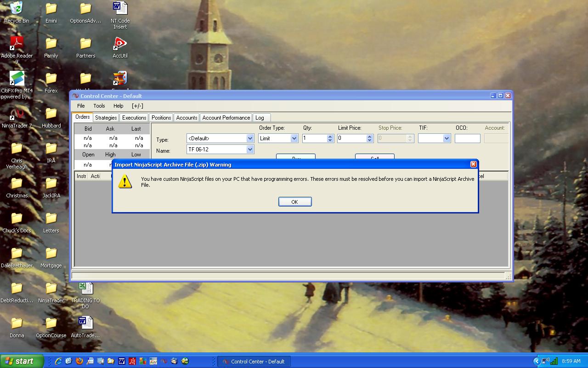Open the NT Code Insert Word document
The image size is (588, 368).
120,15
